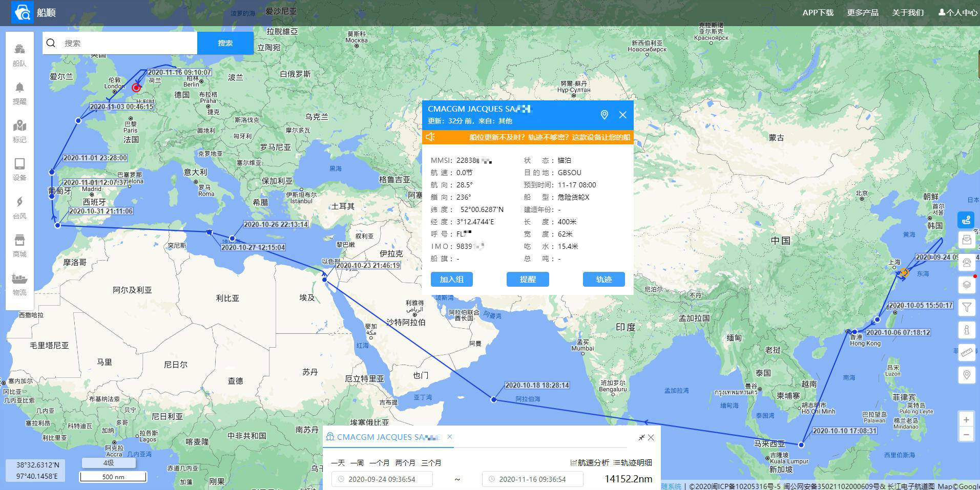The image size is (980, 490).
Task: Open 更多产品 in top navigation
Action: coord(863,12)
